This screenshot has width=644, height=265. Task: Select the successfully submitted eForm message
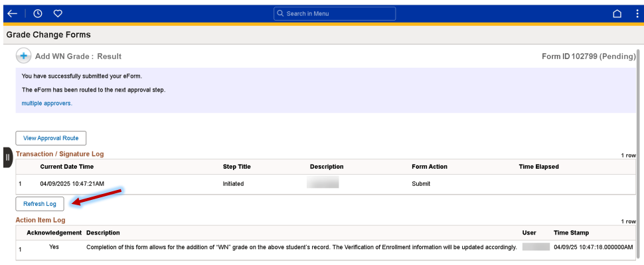click(x=82, y=76)
